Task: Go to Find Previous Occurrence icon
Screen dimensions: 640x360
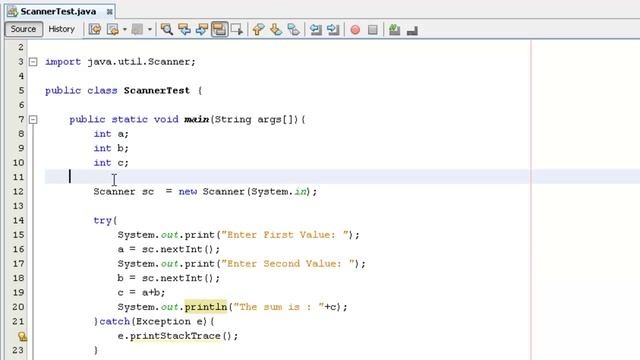Action: (x=184, y=29)
